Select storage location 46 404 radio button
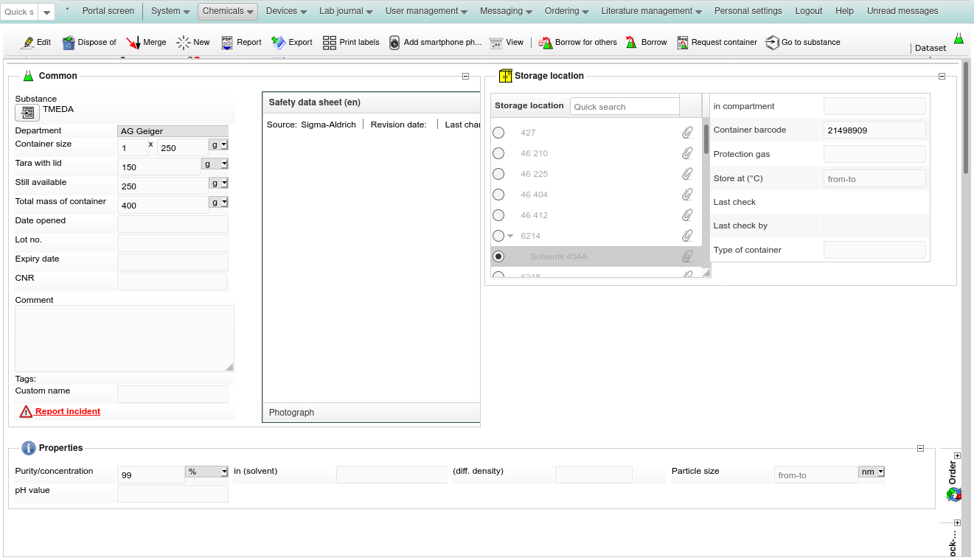 498,195
